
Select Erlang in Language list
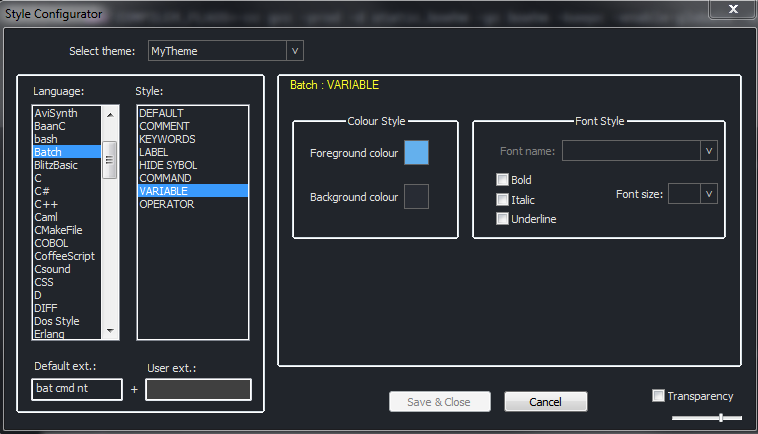pyautogui.click(x=67, y=333)
